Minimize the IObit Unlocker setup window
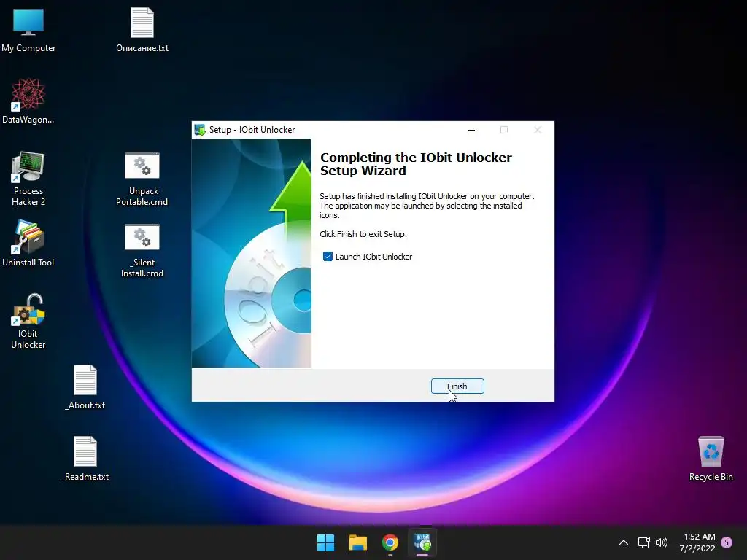This screenshot has width=747, height=560. 471,130
